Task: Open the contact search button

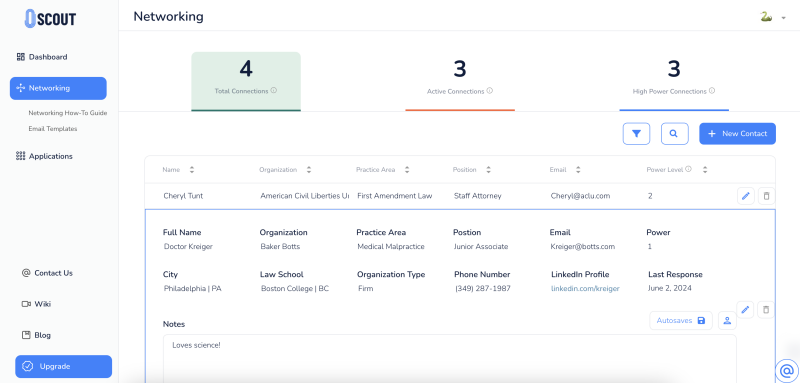Action: coord(674,134)
